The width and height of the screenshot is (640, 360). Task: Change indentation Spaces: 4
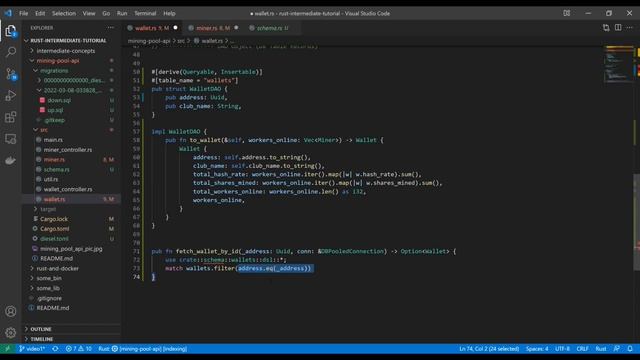(x=537, y=349)
